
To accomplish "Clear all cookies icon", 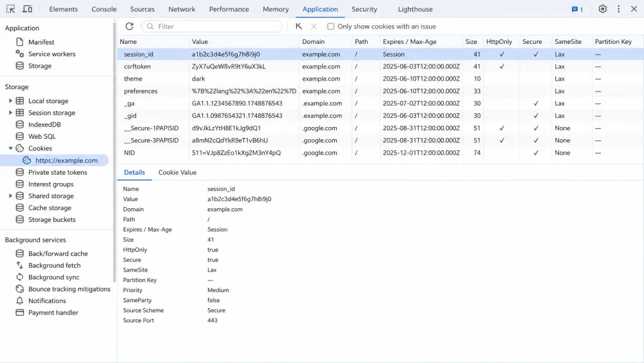I will [x=299, y=26].
